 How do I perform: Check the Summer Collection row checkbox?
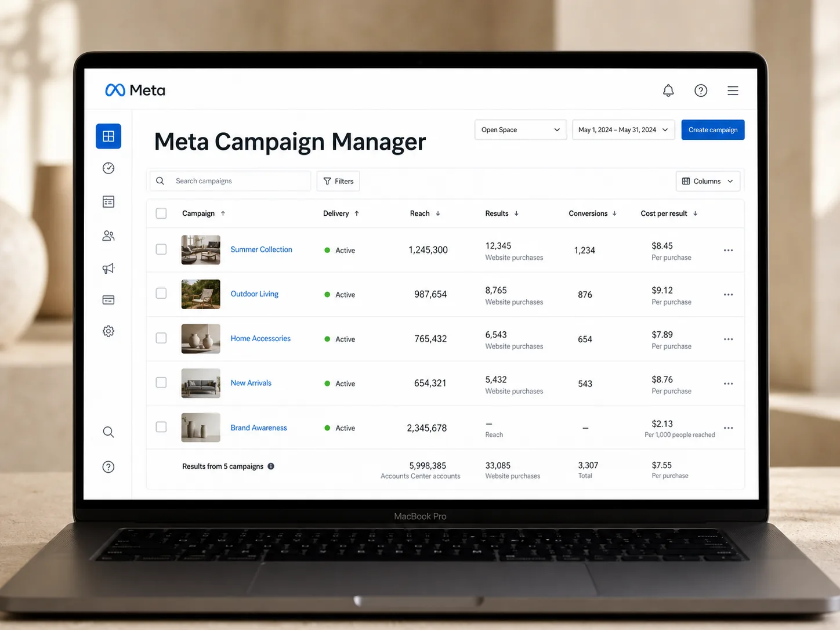point(161,249)
